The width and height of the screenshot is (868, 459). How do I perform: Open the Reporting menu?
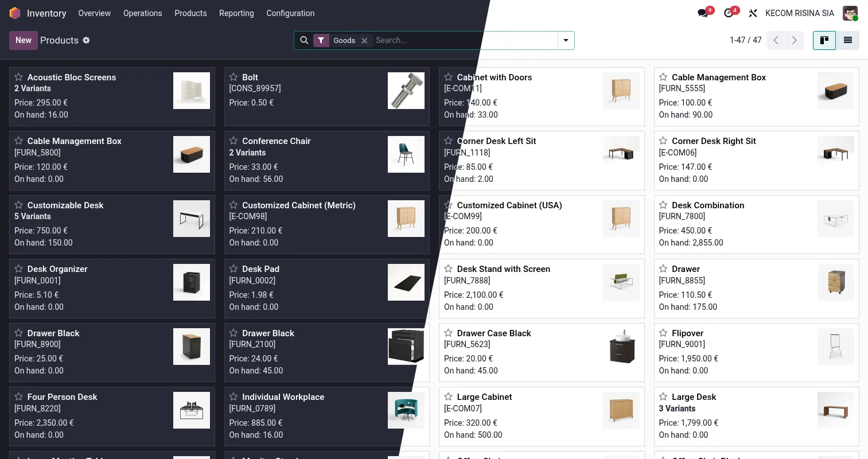pos(236,13)
